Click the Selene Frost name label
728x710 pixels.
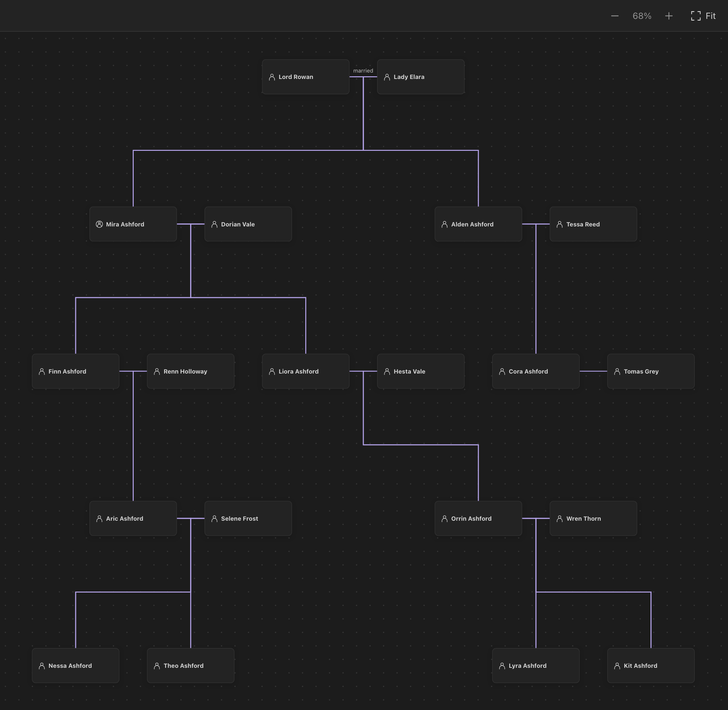coord(239,519)
